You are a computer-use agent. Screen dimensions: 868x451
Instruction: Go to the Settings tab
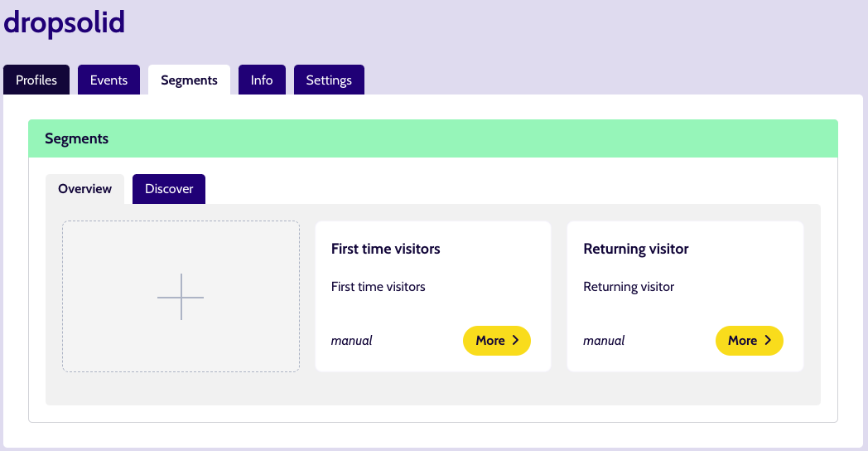(329, 80)
